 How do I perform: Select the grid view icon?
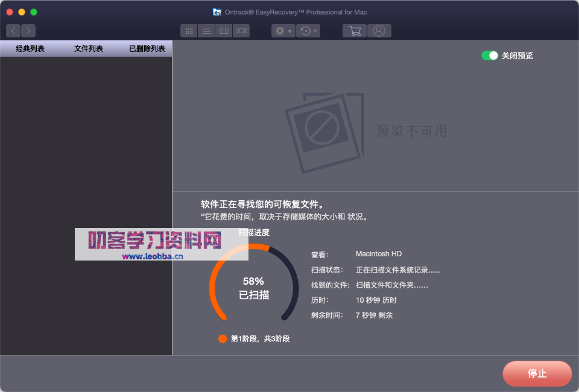189,31
